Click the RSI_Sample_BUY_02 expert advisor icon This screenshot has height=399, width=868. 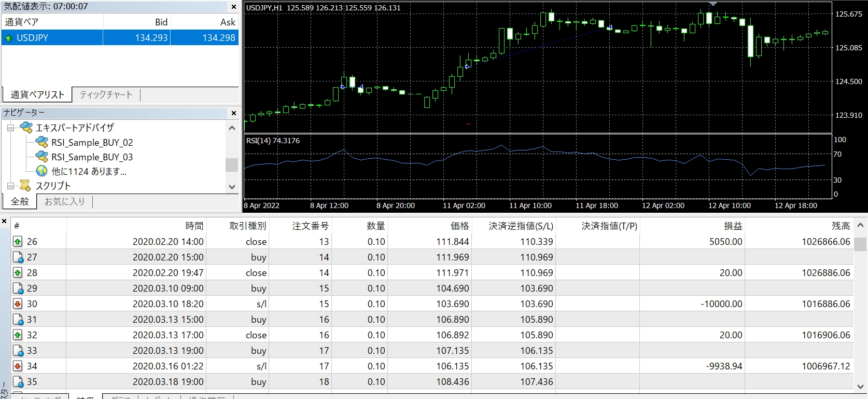[x=41, y=142]
